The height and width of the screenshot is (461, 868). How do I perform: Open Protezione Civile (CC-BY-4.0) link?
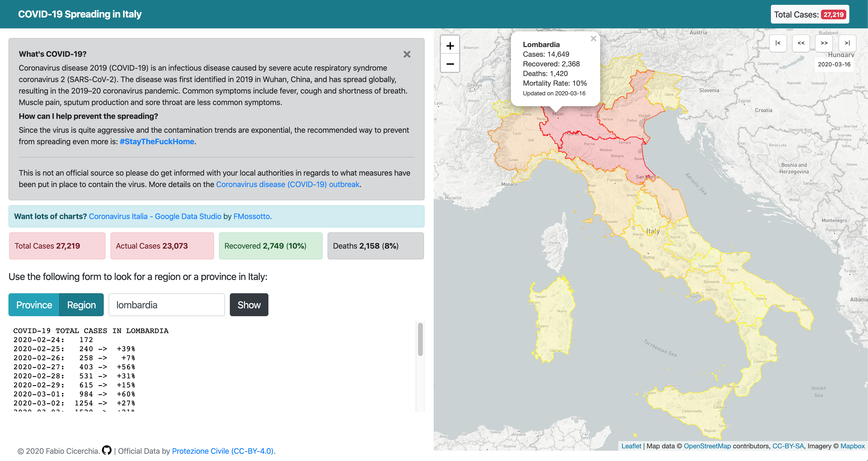tap(223, 451)
